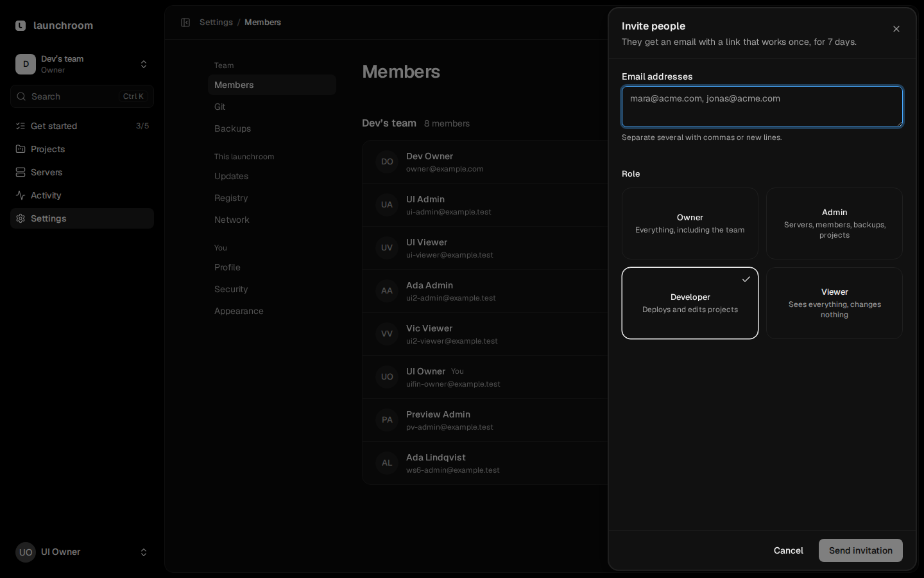
Task: Expand the Dev's team switcher chevron
Action: [144, 64]
